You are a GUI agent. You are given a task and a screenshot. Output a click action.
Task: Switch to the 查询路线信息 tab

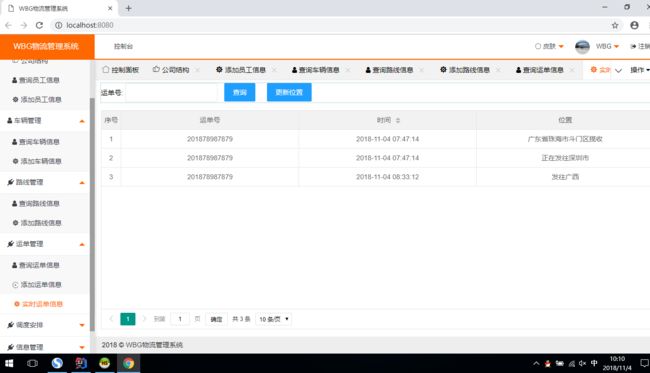389,70
